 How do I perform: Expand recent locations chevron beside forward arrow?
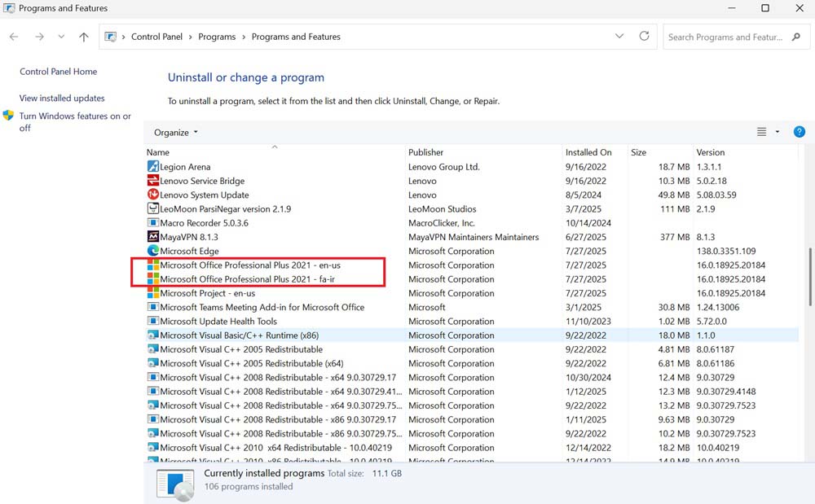point(61,37)
